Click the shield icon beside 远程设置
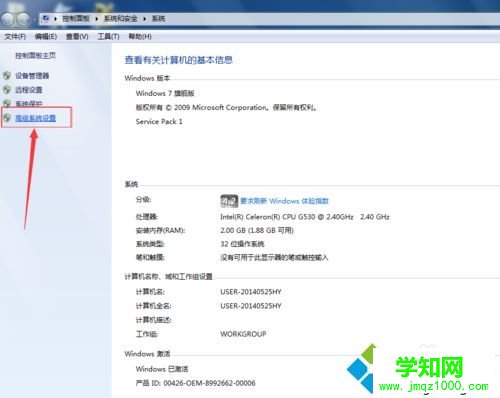 7,90
